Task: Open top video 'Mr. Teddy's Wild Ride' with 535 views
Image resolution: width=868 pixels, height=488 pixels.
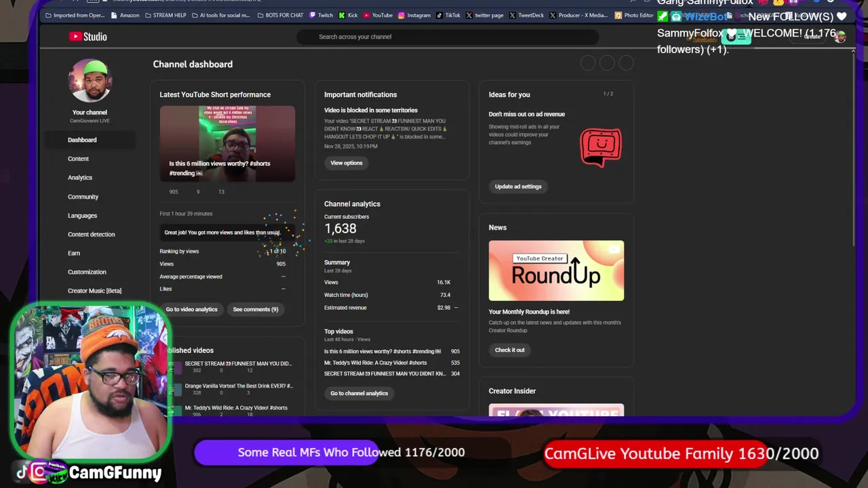Action: (x=375, y=363)
